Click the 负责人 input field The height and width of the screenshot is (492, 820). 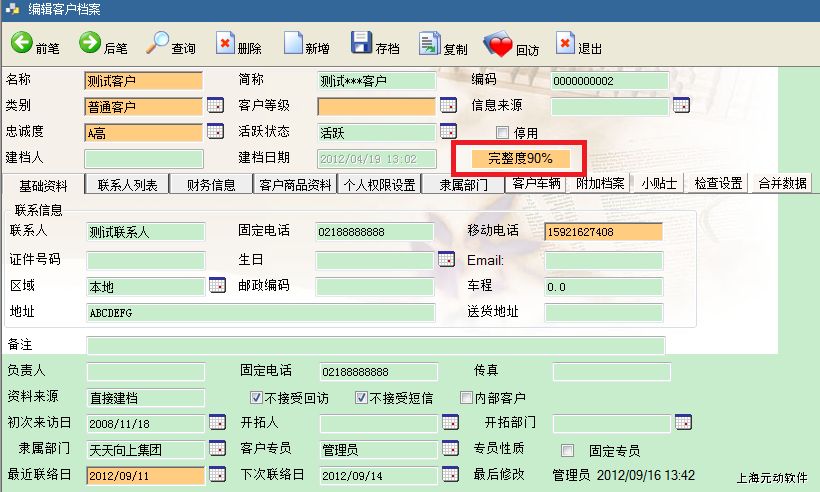[x=145, y=372]
